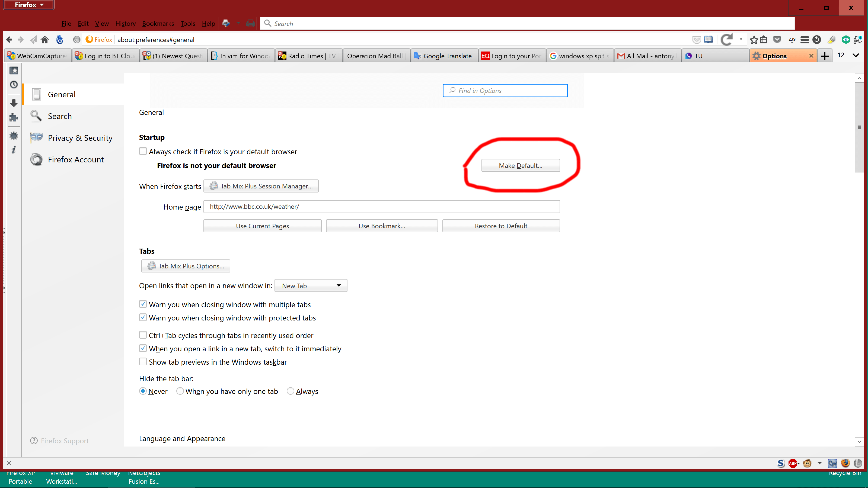Click the Make Default button
The height and width of the screenshot is (488, 868).
(520, 165)
